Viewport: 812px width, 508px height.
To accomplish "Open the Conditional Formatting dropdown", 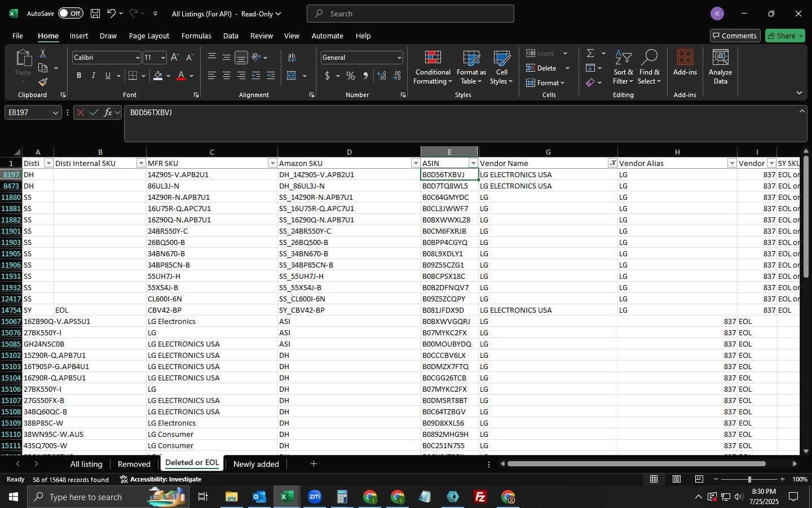I will [x=433, y=68].
